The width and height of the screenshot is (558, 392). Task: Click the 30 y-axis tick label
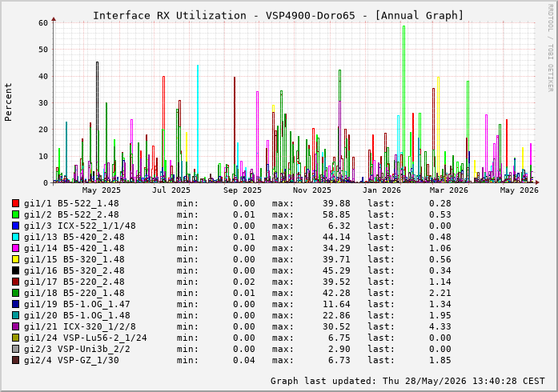click(x=43, y=103)
